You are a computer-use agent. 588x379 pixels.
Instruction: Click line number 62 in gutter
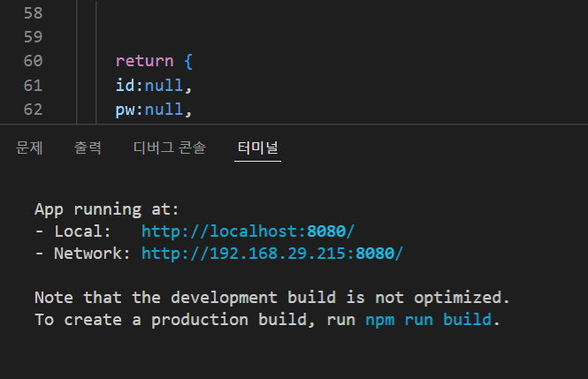[32, 110]
